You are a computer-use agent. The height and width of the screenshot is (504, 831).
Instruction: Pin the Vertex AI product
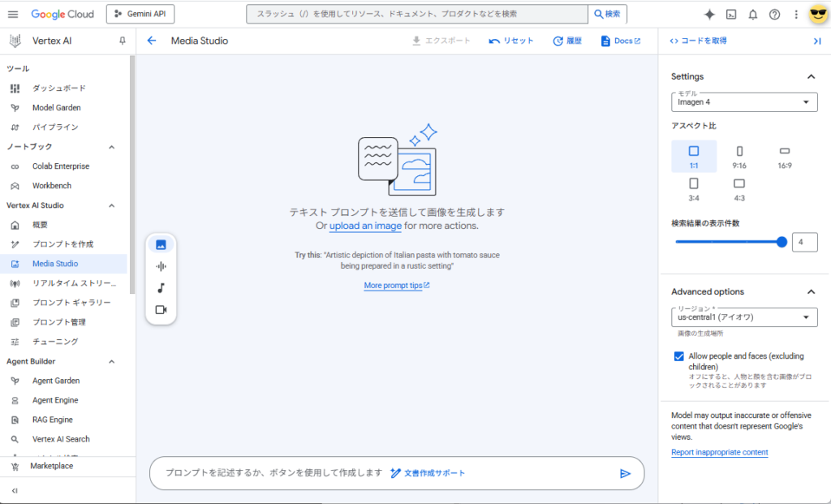point(123,41)
